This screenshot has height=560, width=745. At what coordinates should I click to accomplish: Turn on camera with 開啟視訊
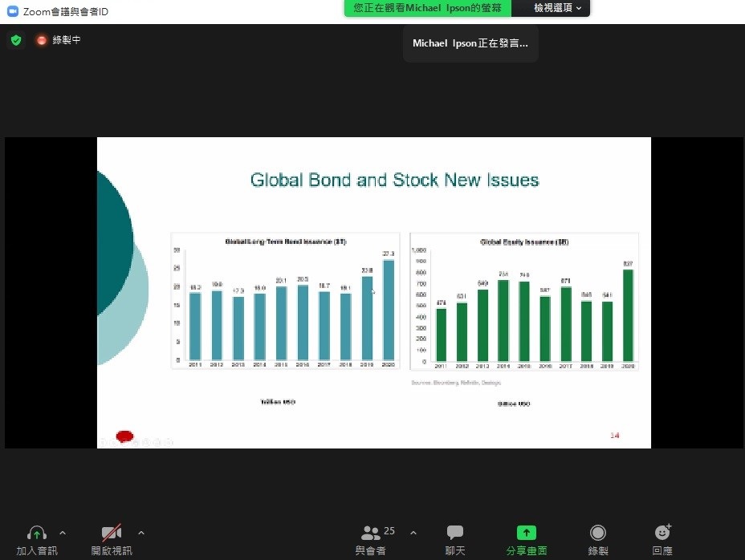point(112,534)
